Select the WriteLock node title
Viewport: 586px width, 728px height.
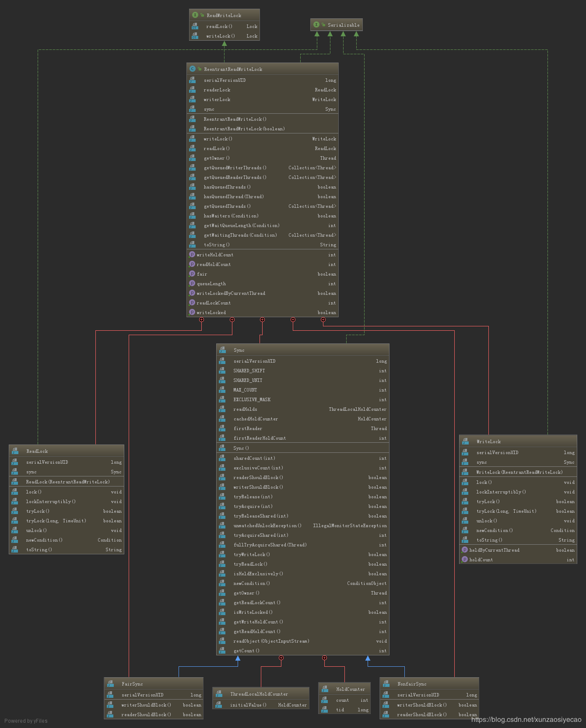coord(488,442)
